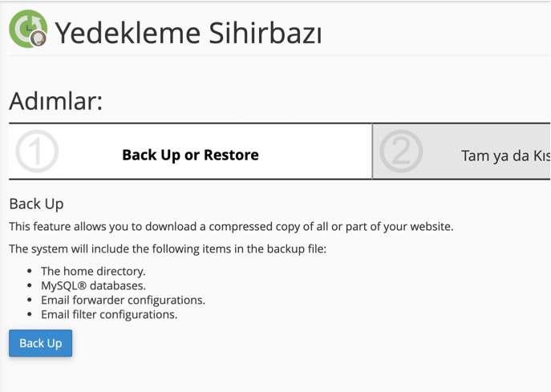Click the bullet beside 'Email forwarder configurations'
The width and height of the screenshot is (551, 392).
pos(30,301)
